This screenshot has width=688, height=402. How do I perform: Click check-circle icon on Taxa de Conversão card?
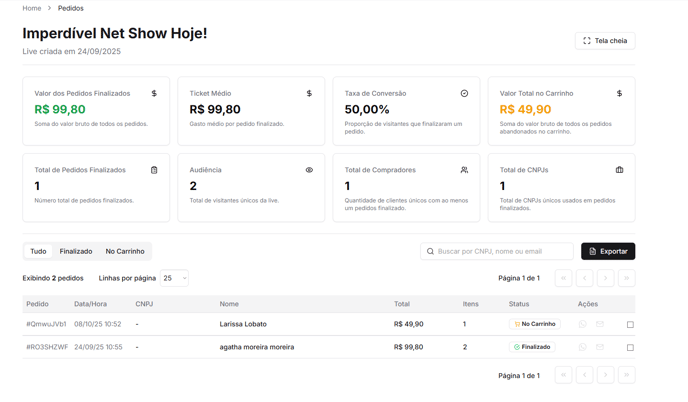(464, 93)
